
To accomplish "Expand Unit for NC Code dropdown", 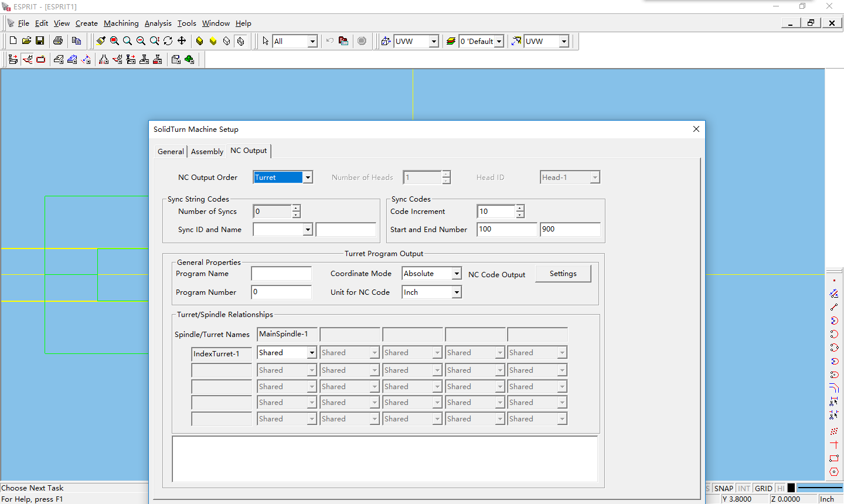I will point(457,292).
